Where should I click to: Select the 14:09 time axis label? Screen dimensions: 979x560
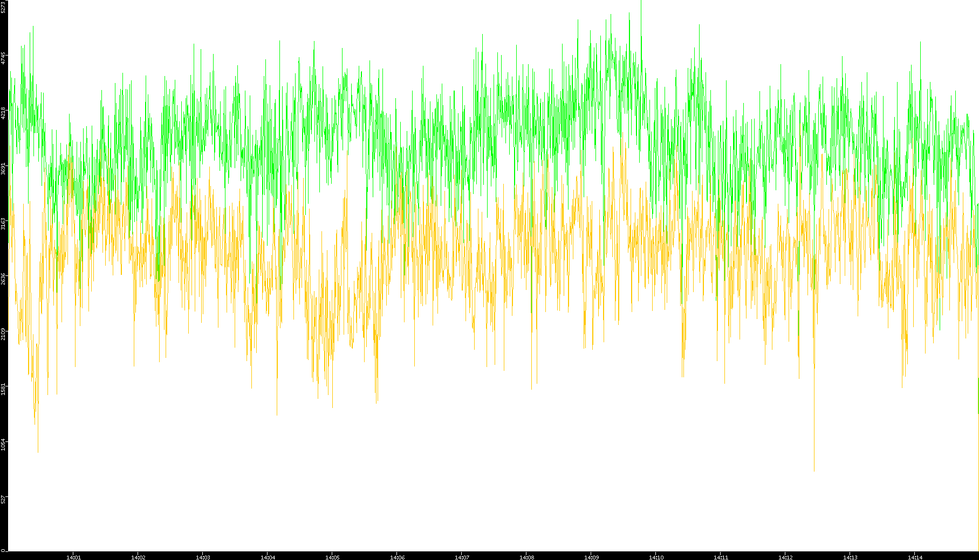tap(591, 557)
